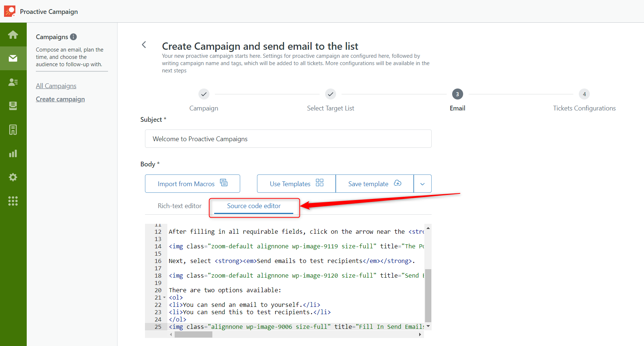Select the Source code editor tab
The width and height of the screenshot is (644, 346).
[254, 206]
